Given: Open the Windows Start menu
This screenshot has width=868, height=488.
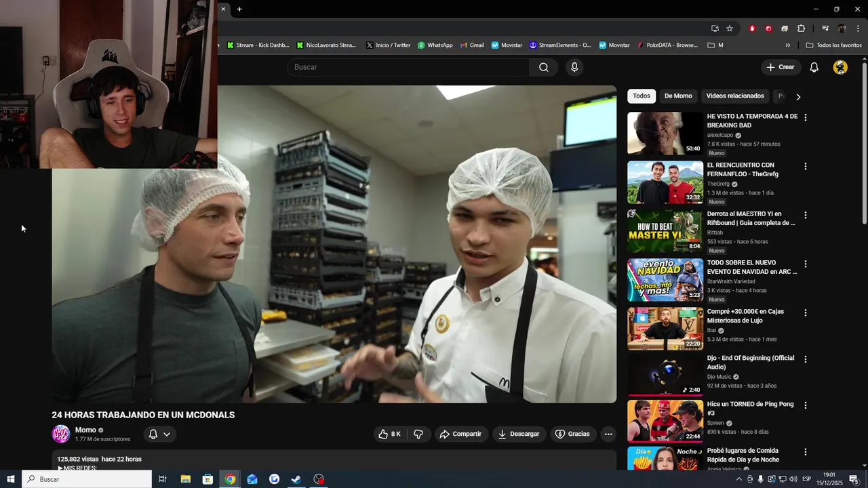Looking at the screenshot, I should (x=11, y=479).
